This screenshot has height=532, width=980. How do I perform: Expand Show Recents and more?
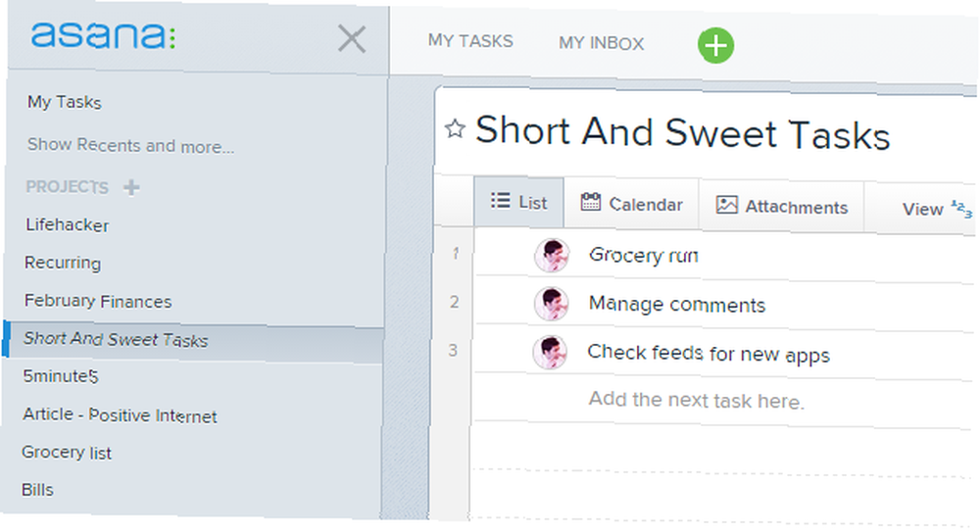[x=130, y=146]
